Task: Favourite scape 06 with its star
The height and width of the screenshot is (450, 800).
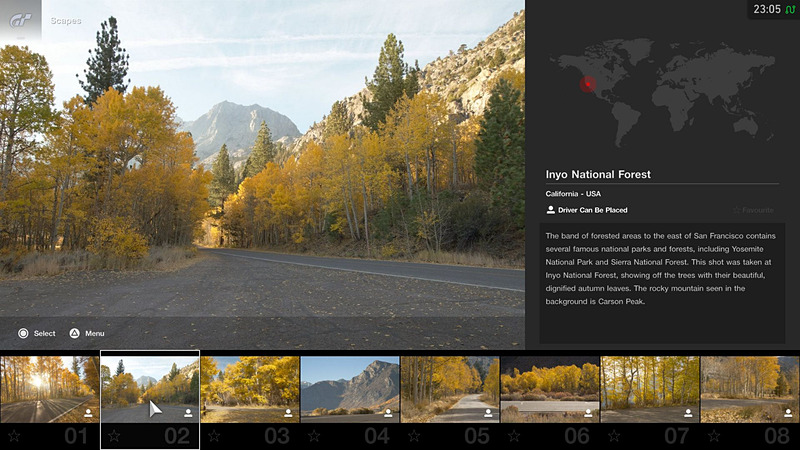Action: click(514, 436)
